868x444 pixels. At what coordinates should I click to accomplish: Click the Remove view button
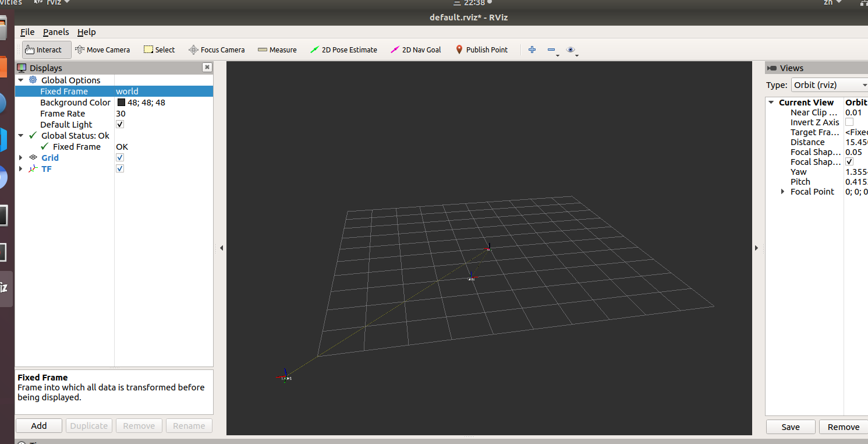(x=844, y=427)
